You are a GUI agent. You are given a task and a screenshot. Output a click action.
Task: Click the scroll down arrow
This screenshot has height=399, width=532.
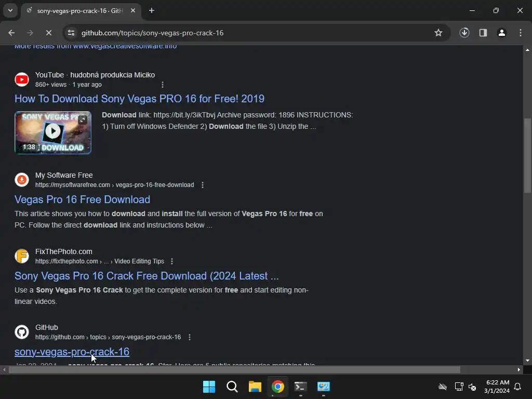click(x=527, y=361)
